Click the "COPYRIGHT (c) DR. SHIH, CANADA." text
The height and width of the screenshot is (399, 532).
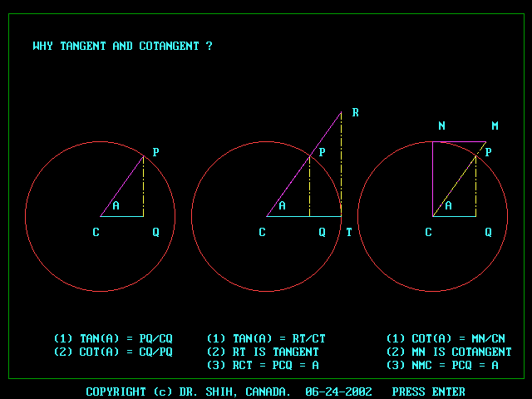point(189,392)
